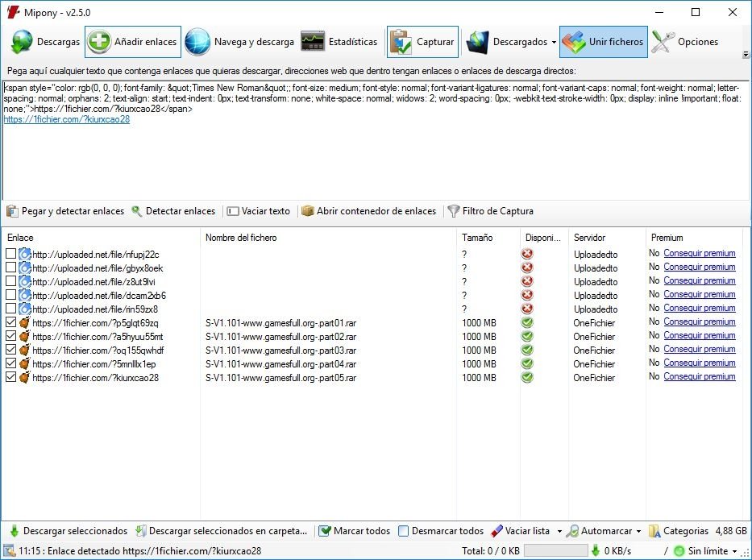Click the Total: 0 / 0 KB label
752x560 pixels.
pyautogui.click(x=491, y=551)
